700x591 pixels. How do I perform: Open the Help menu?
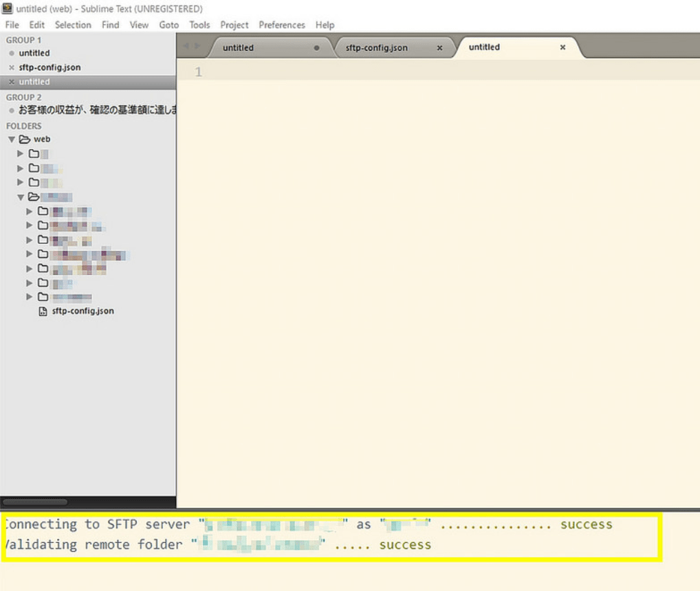(325, 25)
